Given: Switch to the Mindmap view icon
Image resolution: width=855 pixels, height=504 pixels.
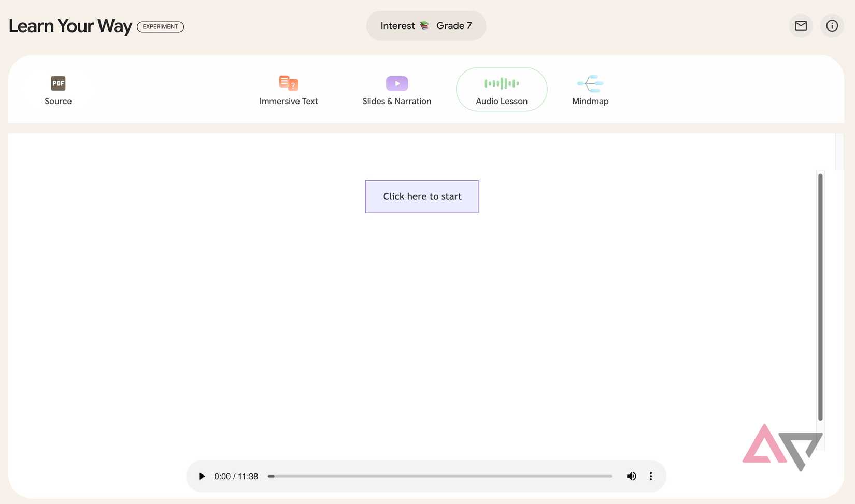Looking at the screenshot, I should pos(590,83).
